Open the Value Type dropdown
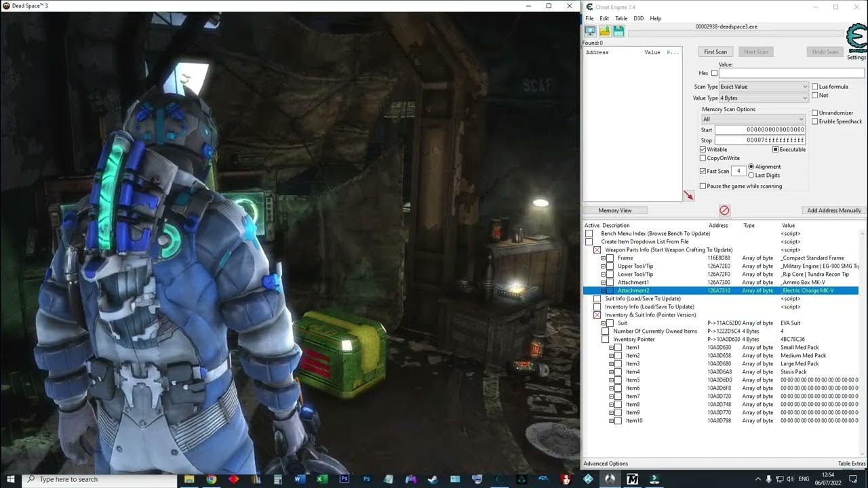The height and width of the screenshot is (488, 868). click(x=764, y=98)
